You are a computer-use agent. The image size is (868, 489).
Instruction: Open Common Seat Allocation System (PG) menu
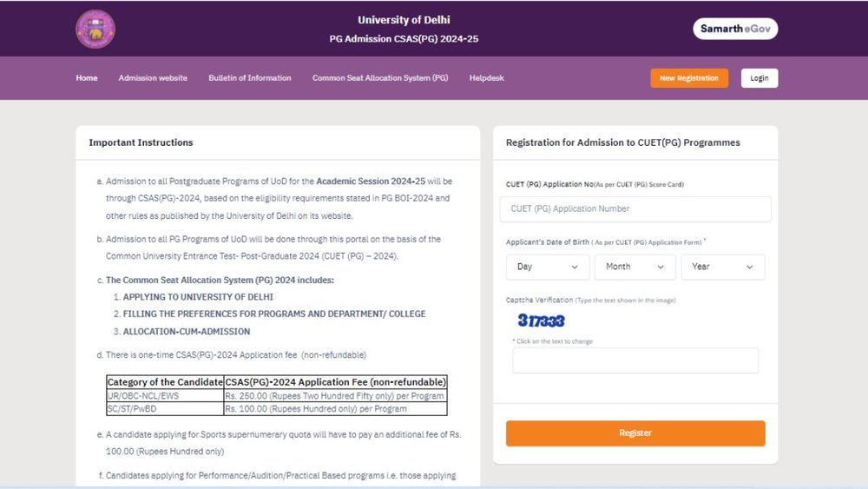click(x=380, y=78)
